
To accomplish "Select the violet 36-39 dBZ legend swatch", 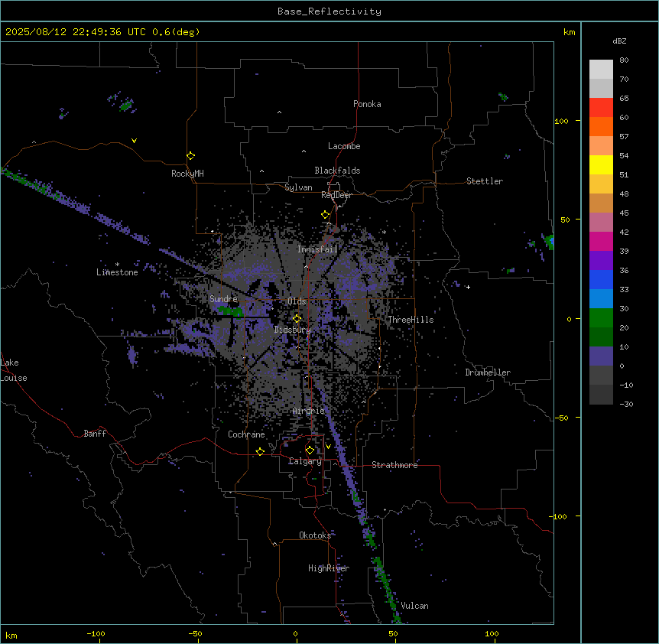I will click(601, 260).
